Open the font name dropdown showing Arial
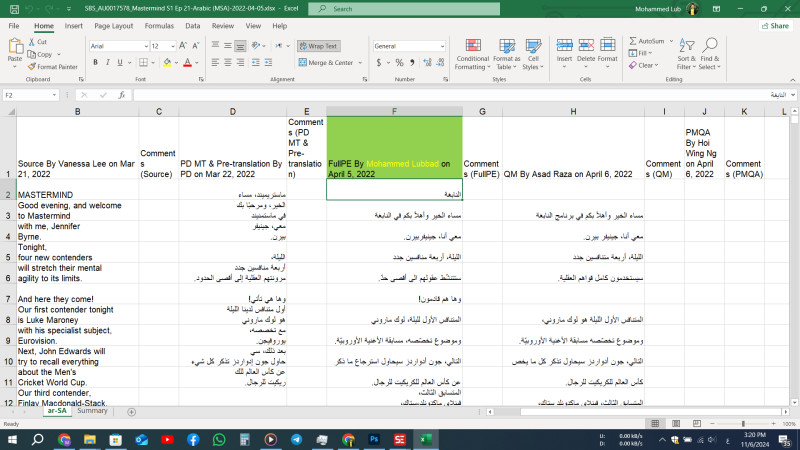This screenshot has height=450, width=800. pos(117,46)
